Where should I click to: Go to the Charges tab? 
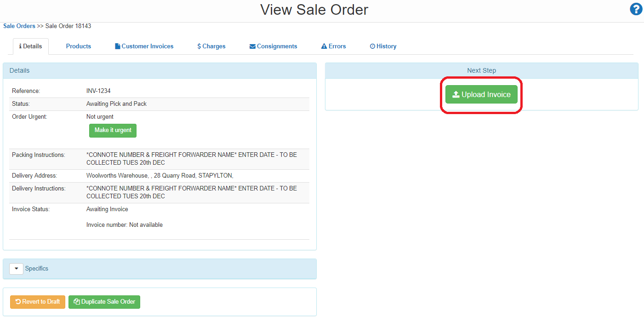point(211,46)
